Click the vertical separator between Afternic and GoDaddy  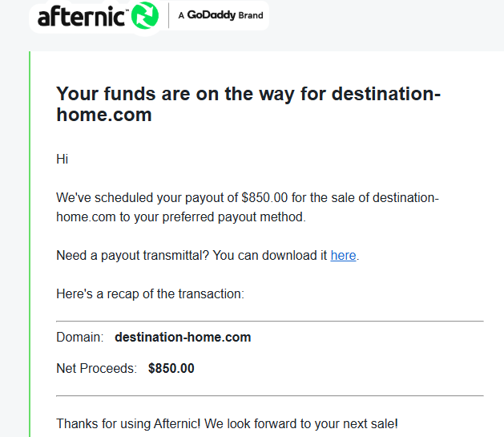pyautogui.click(x=169, y=15)
